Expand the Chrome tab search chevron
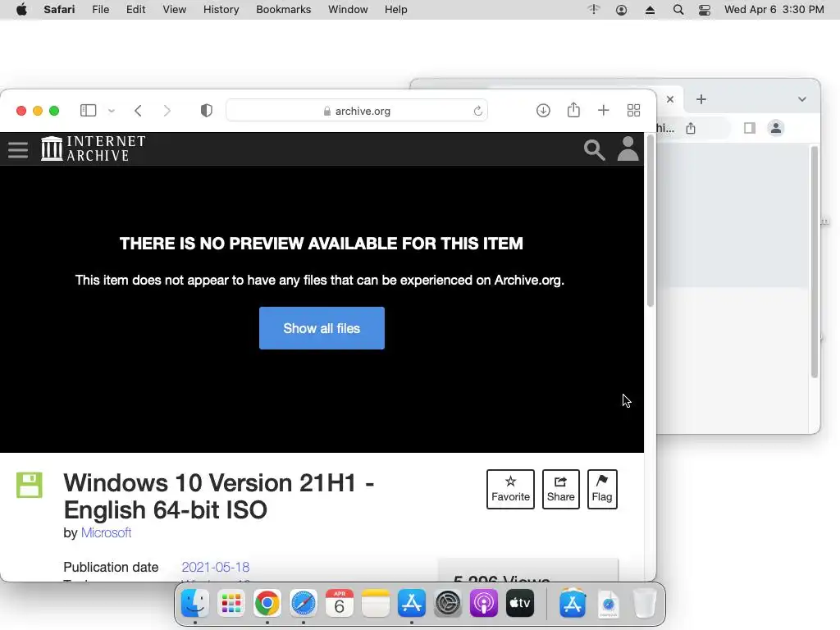Image resolution: width=840 pixels, height=630 pixels. pos(802,99)
